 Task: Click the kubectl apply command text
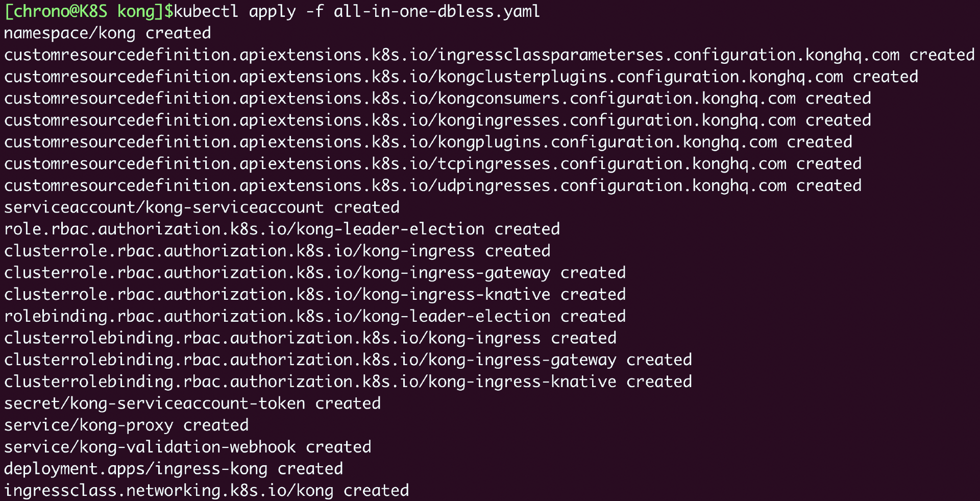coord(356,11)
